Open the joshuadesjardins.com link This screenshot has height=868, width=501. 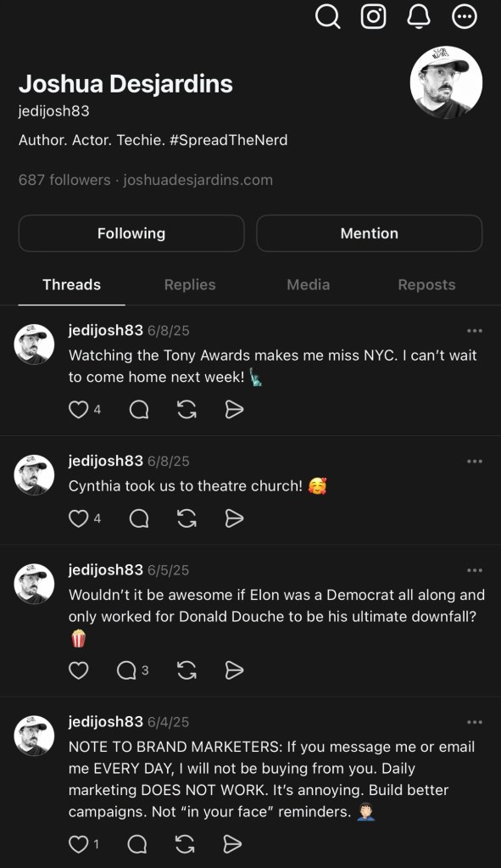(198, 180)
